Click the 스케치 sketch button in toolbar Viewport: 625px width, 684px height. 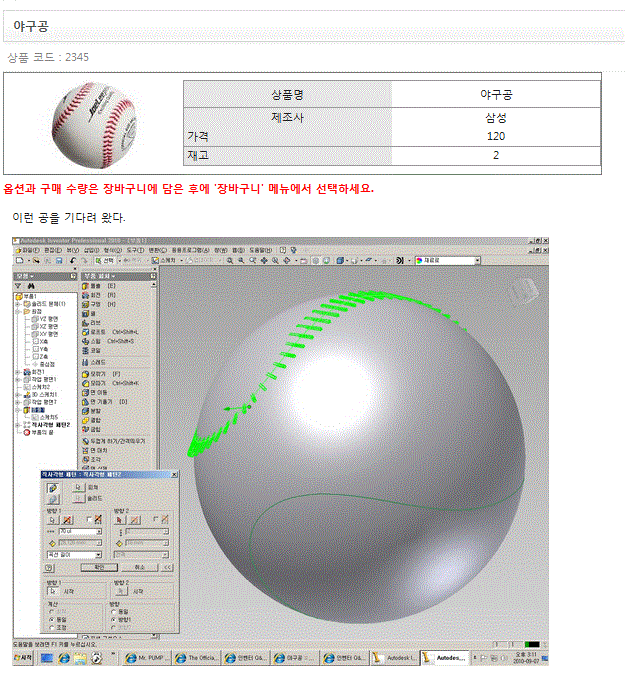[x=164, y=260]
